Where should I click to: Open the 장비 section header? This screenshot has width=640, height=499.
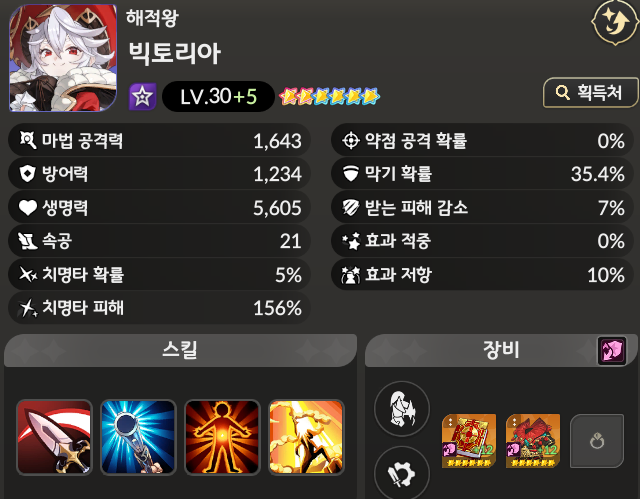coord(501,350)
